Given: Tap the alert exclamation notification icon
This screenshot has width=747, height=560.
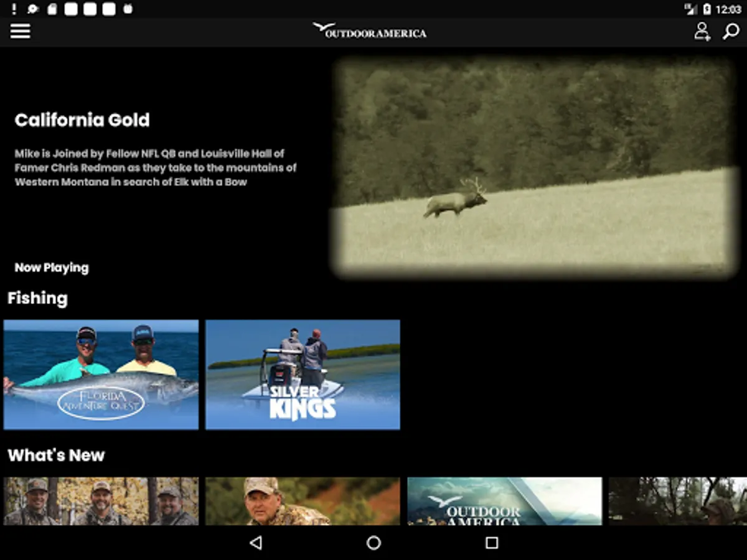Looking at the screenshot, I should (x=14, y=9).
